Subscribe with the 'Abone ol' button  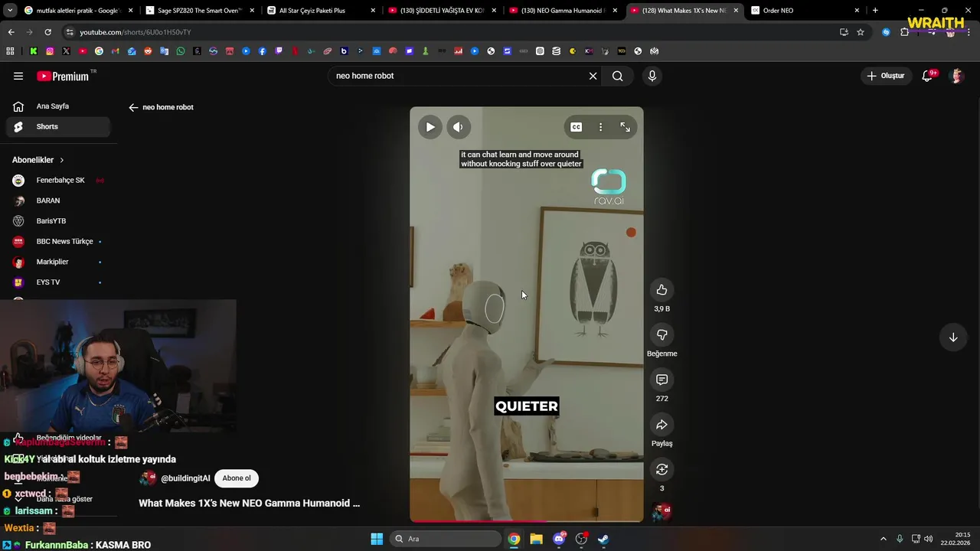pyautogui.click(x=237, y=478)
